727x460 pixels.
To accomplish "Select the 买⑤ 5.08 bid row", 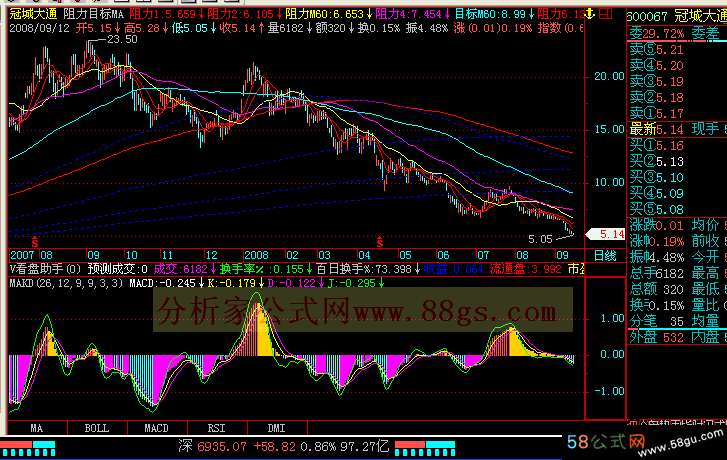I will [x=656, y=209].
